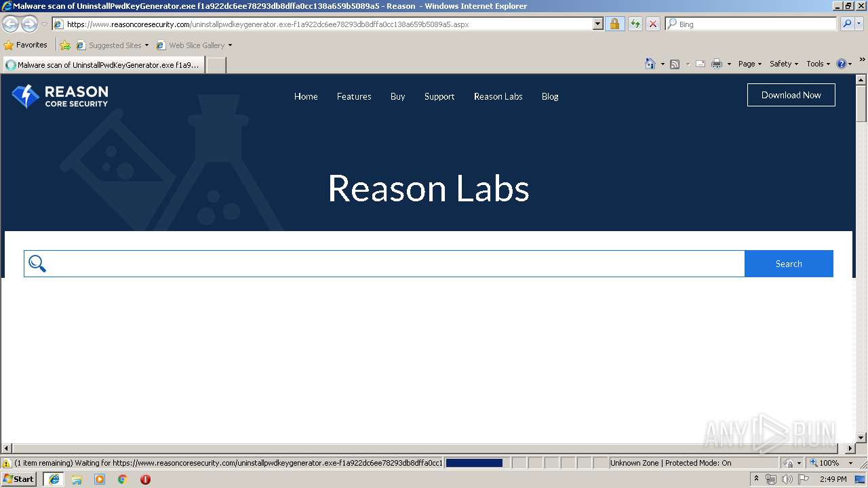Click the volume speaker tray icon
The width and height of the screenshot is (868, 488).
(787, 479)
